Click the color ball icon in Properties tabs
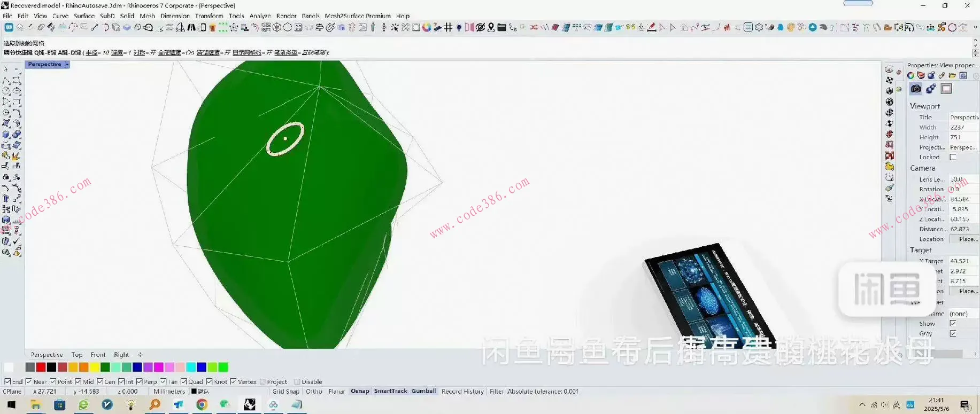Image resolution: width=980 pixels, height=414 pixels. coord(910,76)
